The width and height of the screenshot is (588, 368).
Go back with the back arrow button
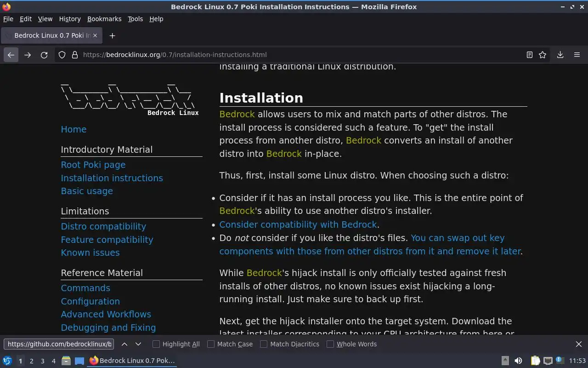11,55
